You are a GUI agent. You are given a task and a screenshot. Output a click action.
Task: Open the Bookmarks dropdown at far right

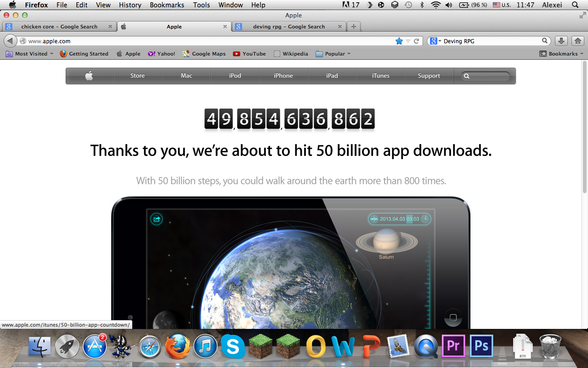(x=562, y=54)
